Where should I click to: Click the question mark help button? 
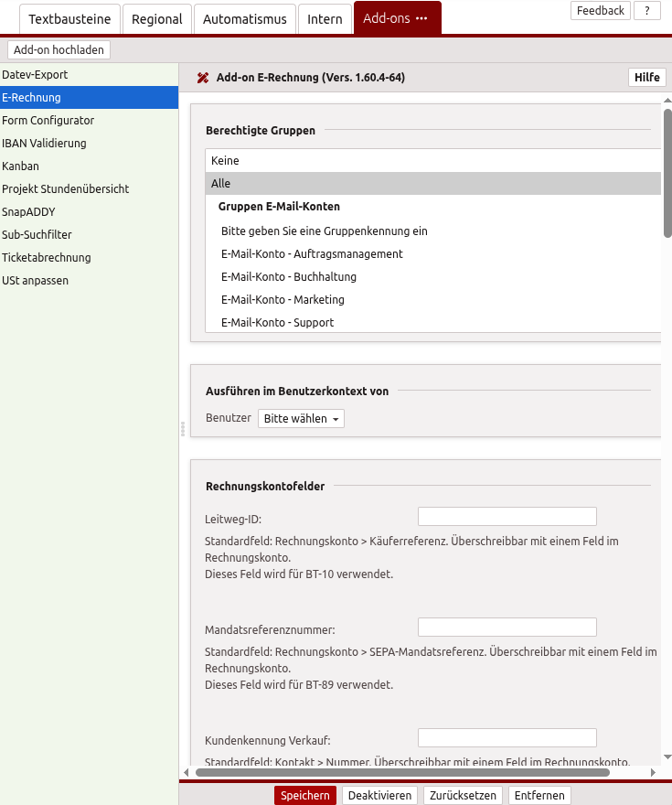(646, 11)
